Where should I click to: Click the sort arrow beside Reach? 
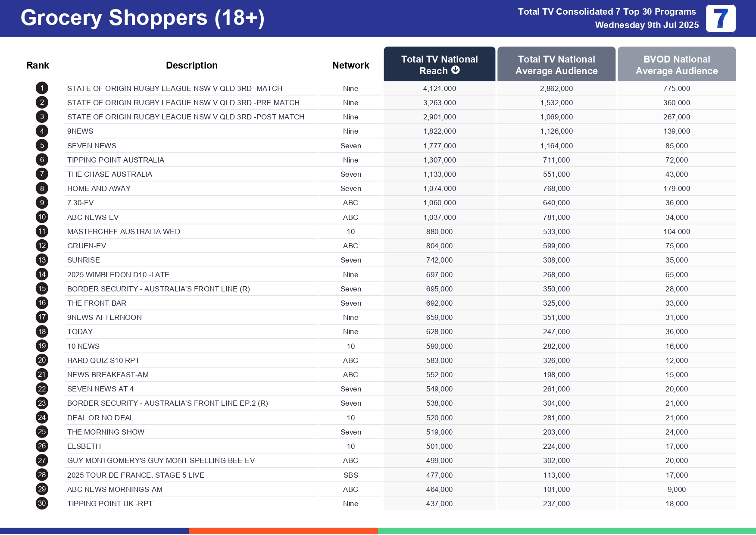(x=455, y=70)
